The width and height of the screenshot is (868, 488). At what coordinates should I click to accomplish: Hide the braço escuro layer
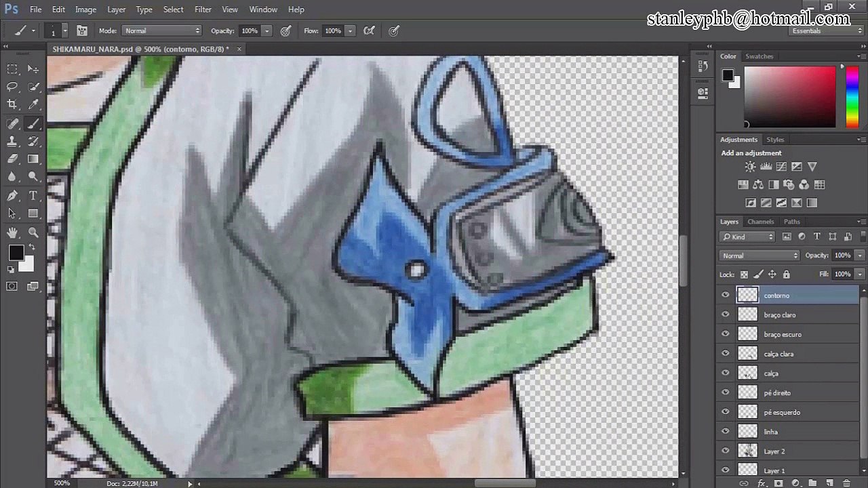click(726, 334)
